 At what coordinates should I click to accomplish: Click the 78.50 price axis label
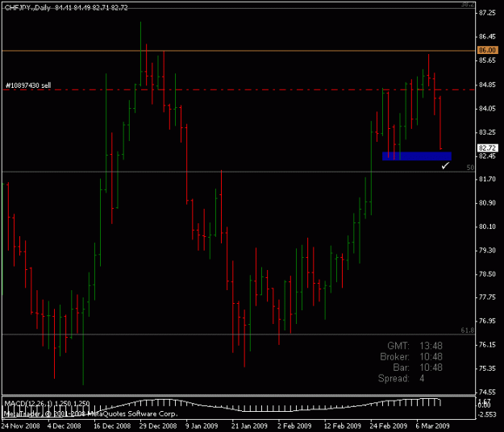(x=487, y=274)
